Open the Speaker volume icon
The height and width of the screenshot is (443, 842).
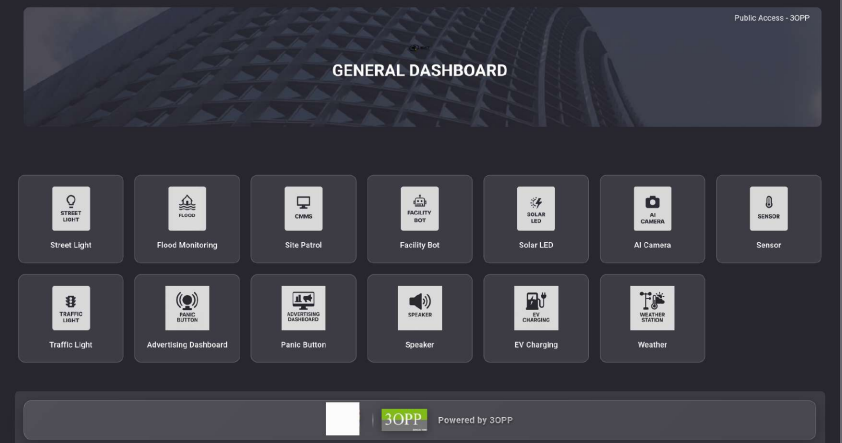point(419,307)
